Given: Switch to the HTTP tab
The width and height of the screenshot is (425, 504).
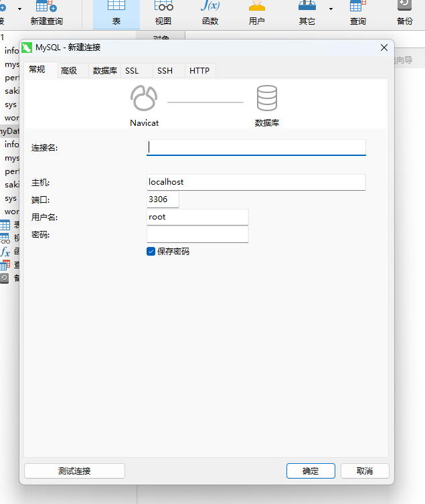Looking at the screenshot, I should (x=200, y=71).
